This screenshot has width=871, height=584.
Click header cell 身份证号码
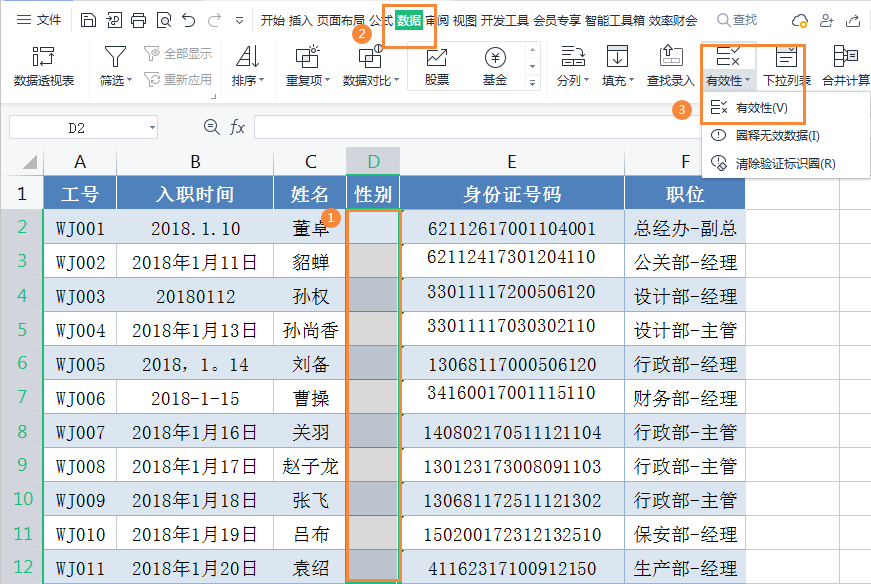point(512,194)
